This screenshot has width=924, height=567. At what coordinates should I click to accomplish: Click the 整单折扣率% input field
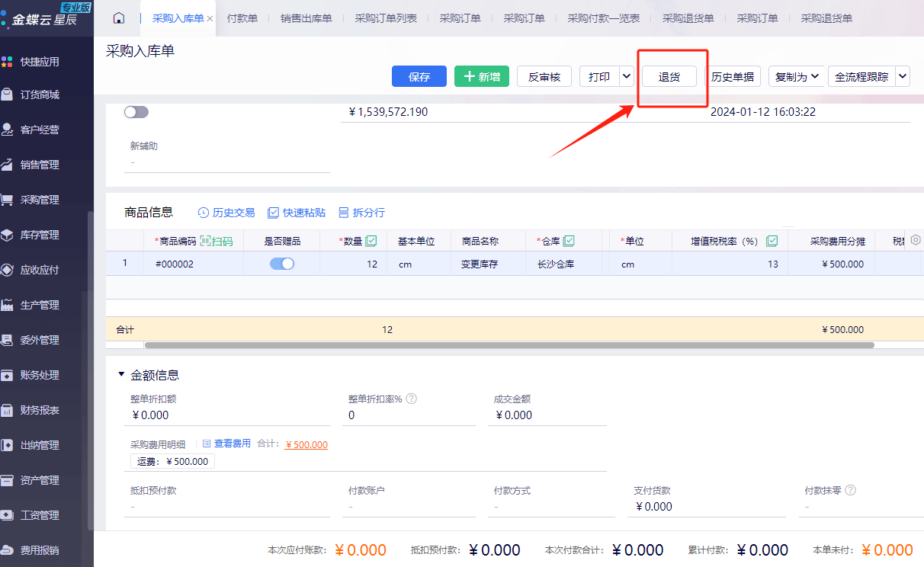409,415
